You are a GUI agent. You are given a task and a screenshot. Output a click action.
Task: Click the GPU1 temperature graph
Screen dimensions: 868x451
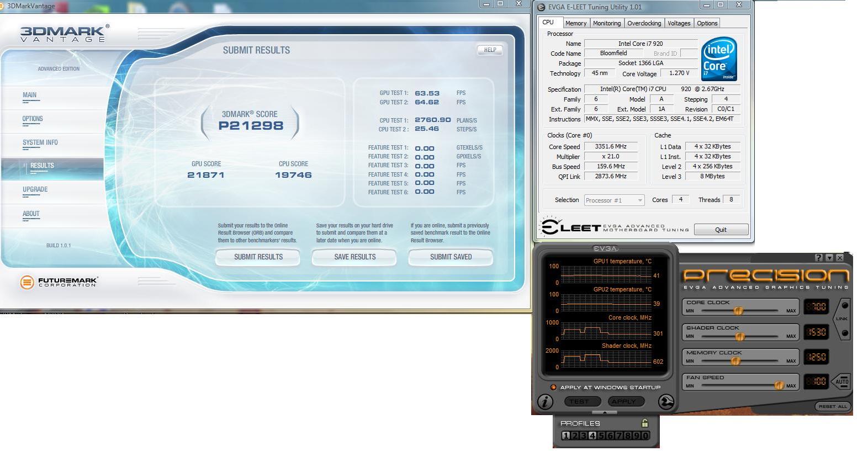coord(606,274)
